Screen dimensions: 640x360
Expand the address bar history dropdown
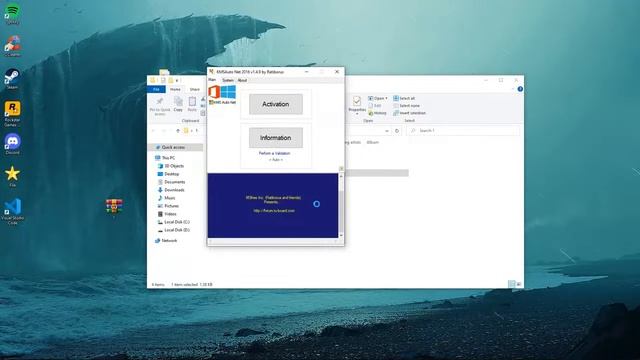387,131
